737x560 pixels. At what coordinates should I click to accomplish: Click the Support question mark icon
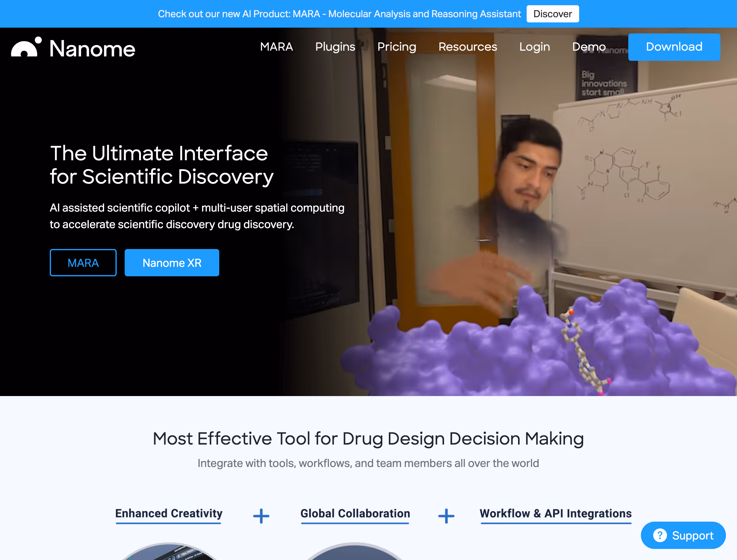coord(660,535)
